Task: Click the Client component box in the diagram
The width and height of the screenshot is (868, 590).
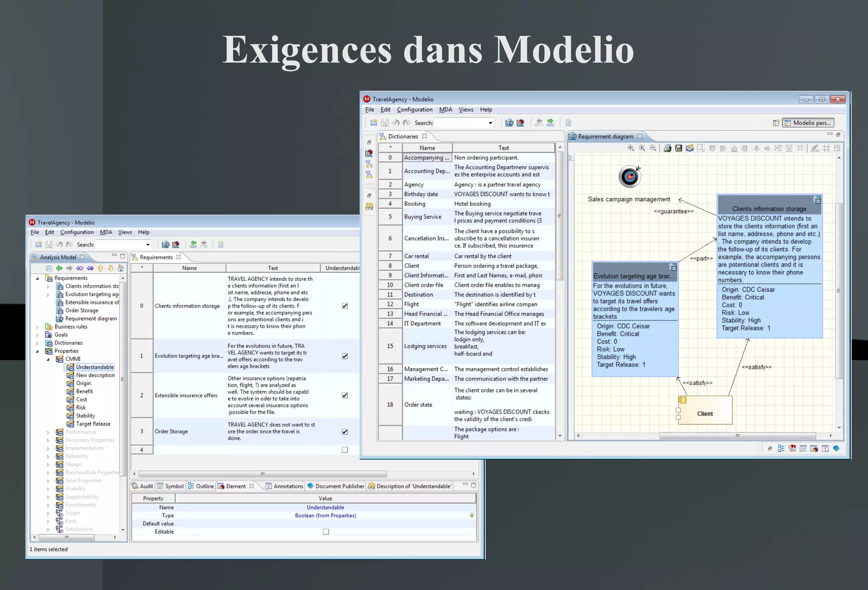Action: (705, 410)
